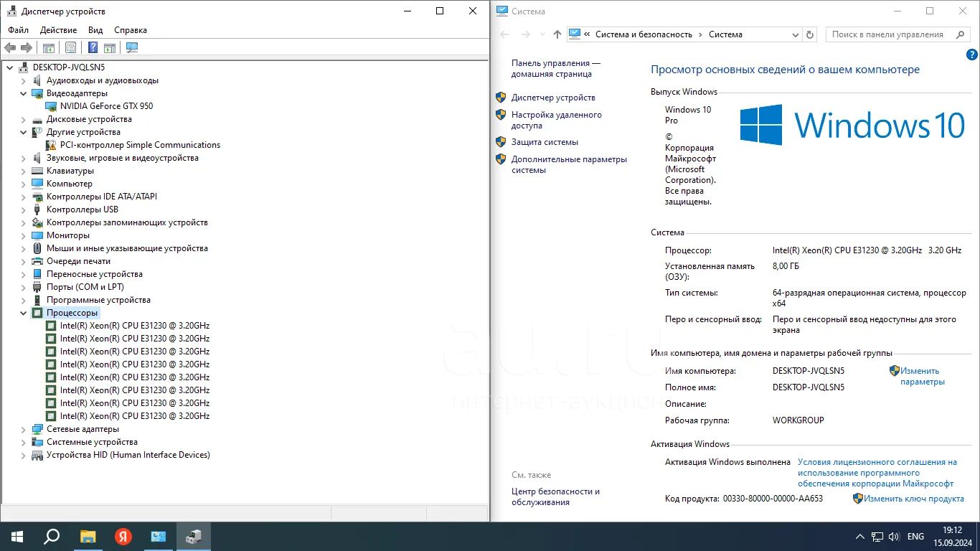Click the search magnifier in control panel search
980x551 pixels.
pos(961,34)
